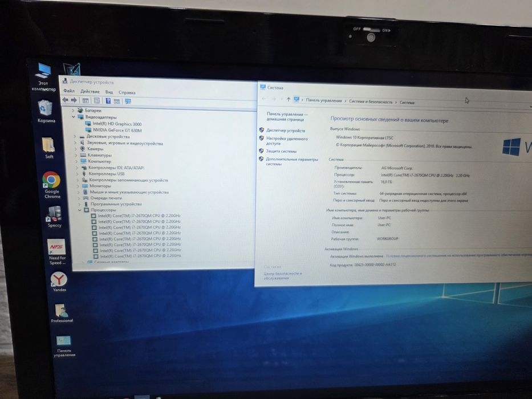Click Панель управления in the address breadcrumb

coord(324,100)
